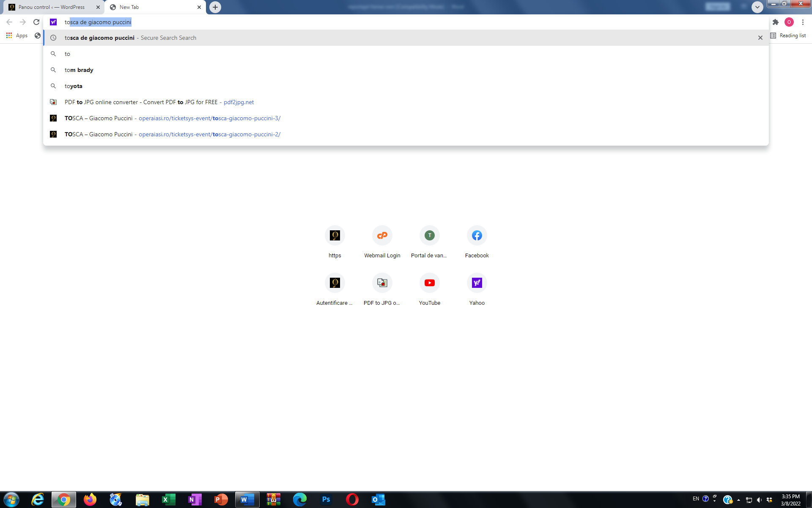Viewport: 812px width, 508px height.
Task: Select the 'to' search suggestion
Action: [x=406, y=54]
